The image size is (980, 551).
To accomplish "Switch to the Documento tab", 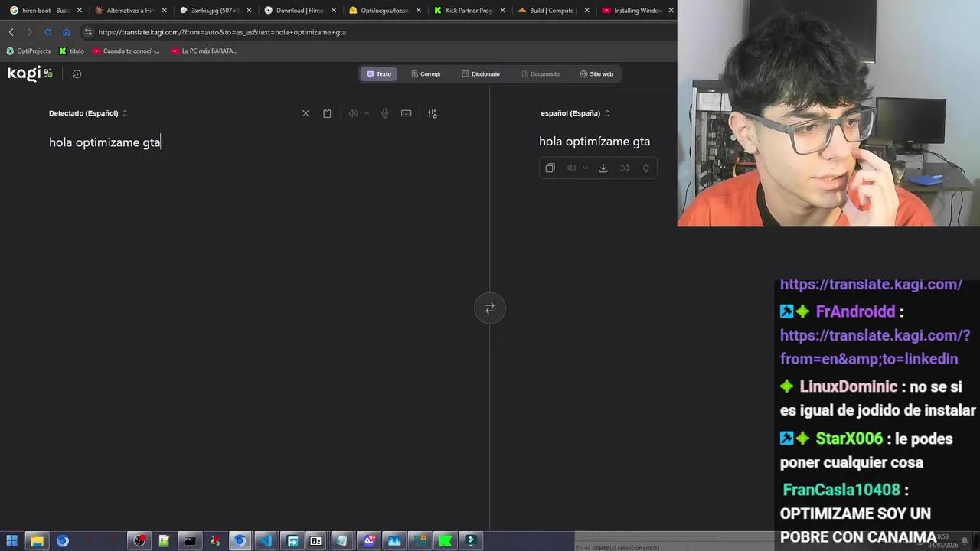I will (x=541, y=74).
